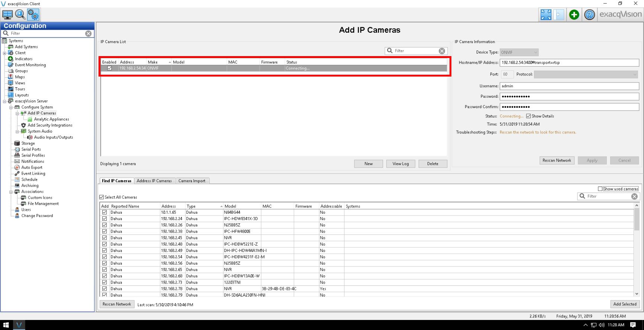The height and width of the screenshot is (330, 644).
Task: Sort the IP Camera List by Make
Action: click(x=159, y=62)
